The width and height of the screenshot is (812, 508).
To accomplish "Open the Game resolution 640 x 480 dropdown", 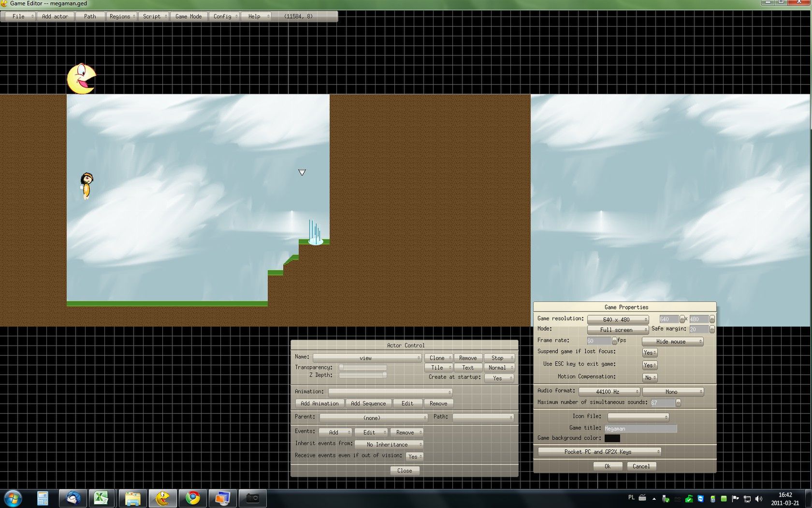I will click(618, 320).
